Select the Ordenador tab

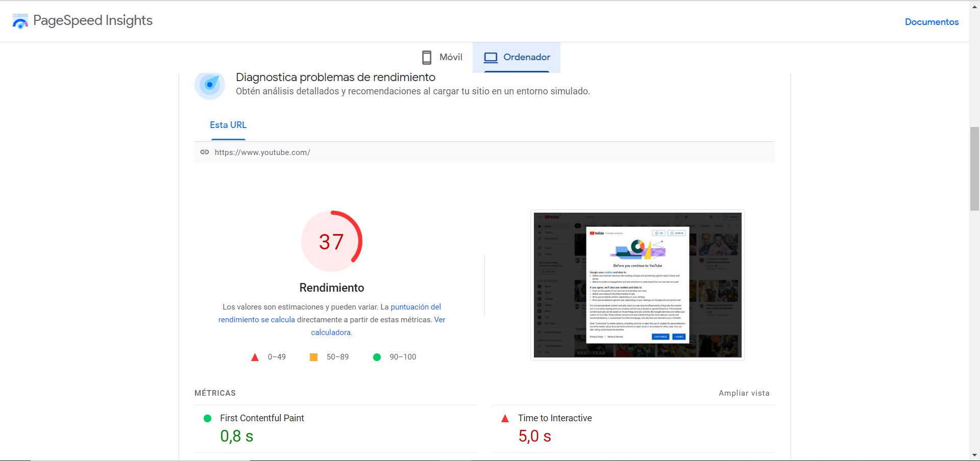click(517, 57)
